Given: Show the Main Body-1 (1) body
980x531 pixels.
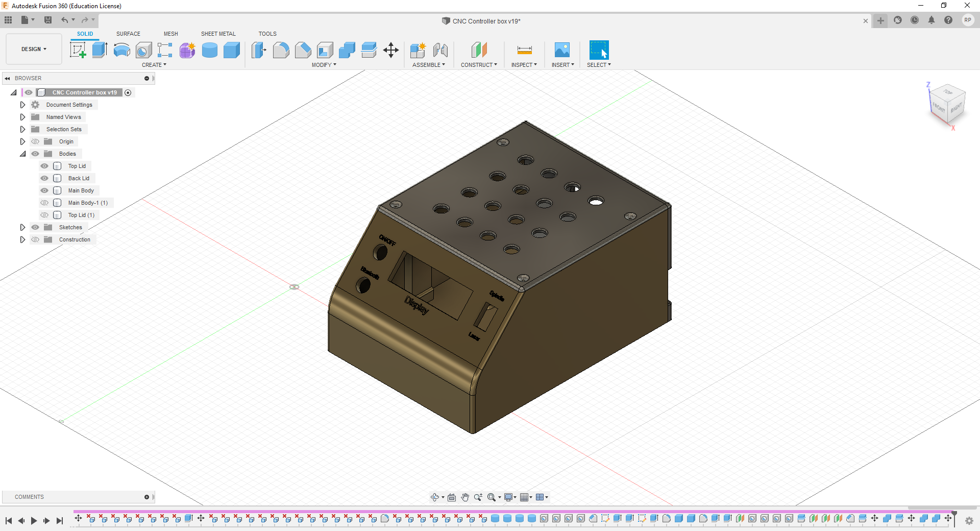Looking at the screenshot, I should pyautogui.click(x=44, y=203).
